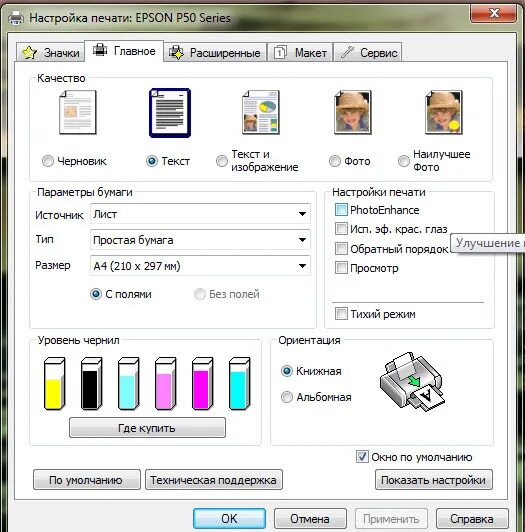Enable the Просмотр preview checkbox

[341, 268]
